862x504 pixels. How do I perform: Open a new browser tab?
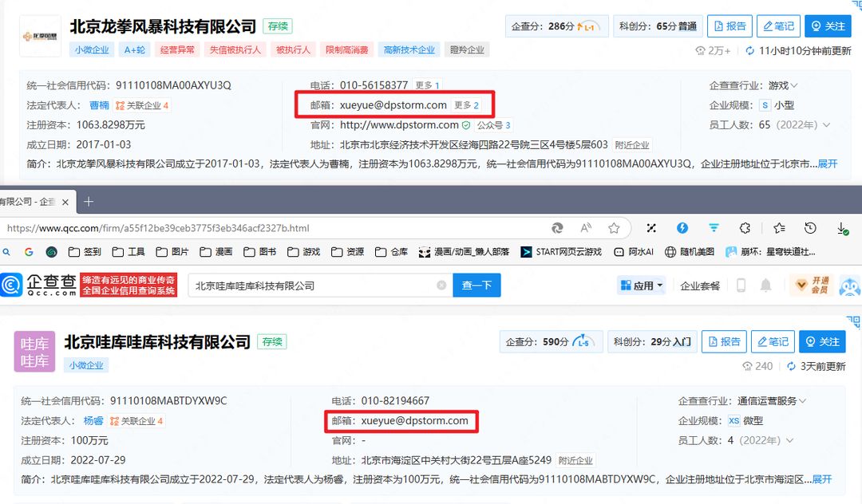89,202
